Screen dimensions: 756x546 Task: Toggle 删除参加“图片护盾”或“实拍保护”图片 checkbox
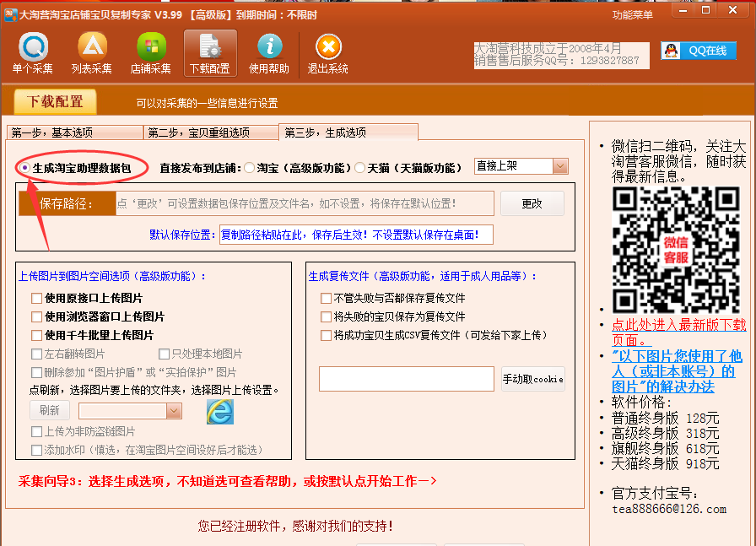click(36, 372)
